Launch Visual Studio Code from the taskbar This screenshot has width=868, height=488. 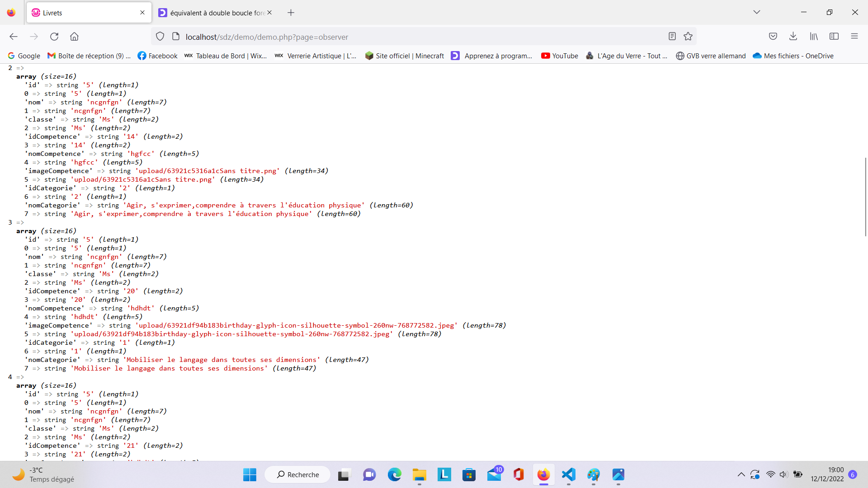coord(568,475)
